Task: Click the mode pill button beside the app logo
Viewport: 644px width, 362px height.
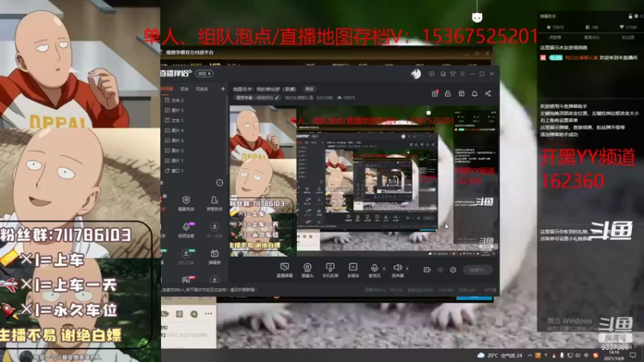Action: [x=204, y=73]
